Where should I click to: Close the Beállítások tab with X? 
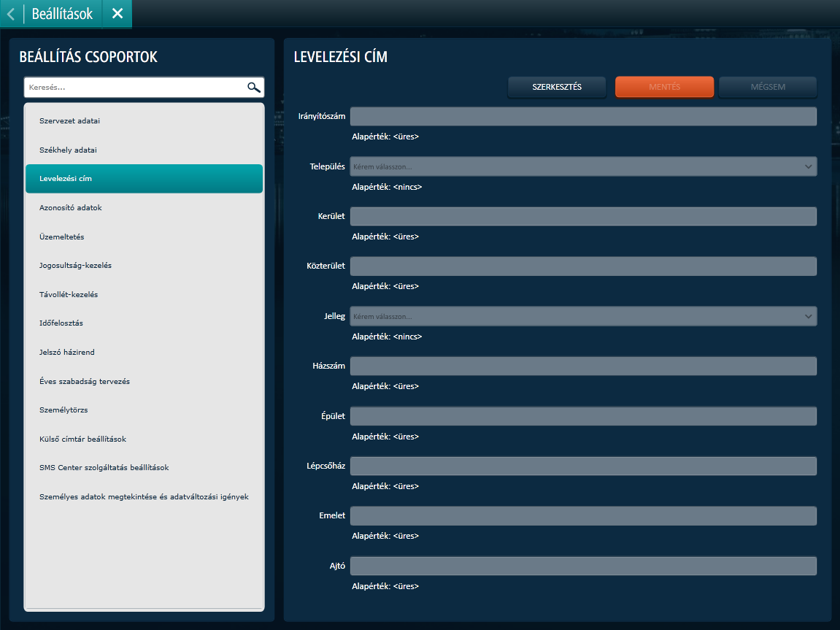[x=117, y=13]
